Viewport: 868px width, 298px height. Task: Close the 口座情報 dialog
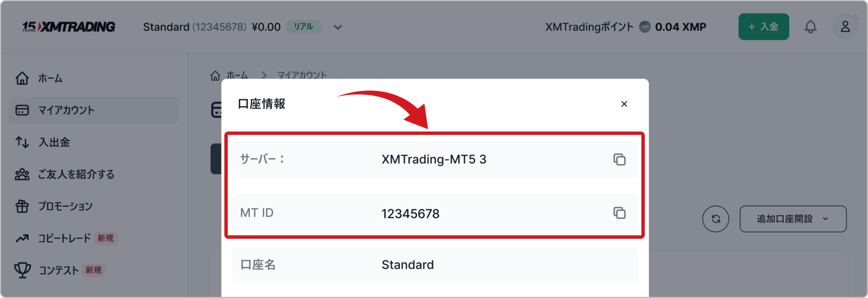pos(624,104)
